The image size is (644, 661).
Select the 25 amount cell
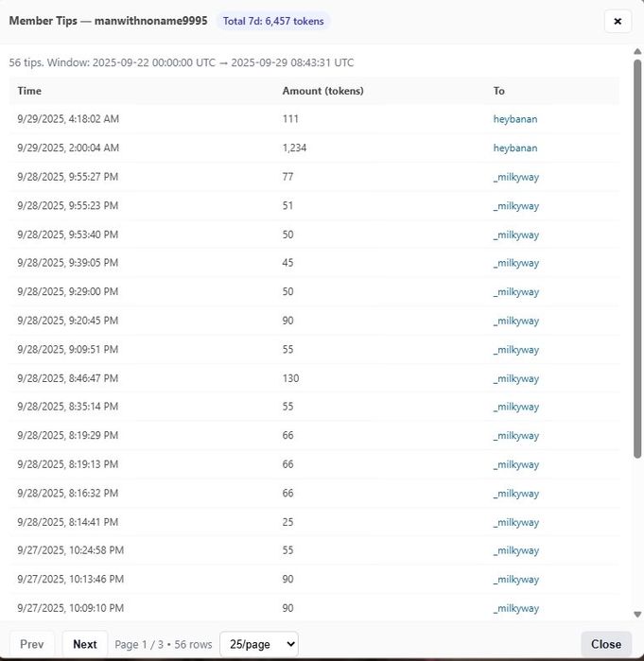pos(287,522)
